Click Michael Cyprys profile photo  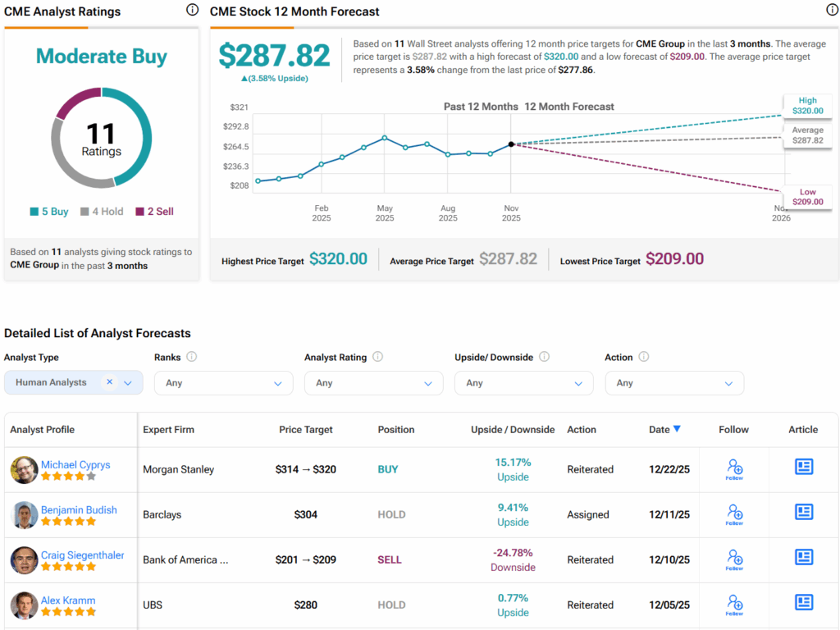(x=24, y=470)
